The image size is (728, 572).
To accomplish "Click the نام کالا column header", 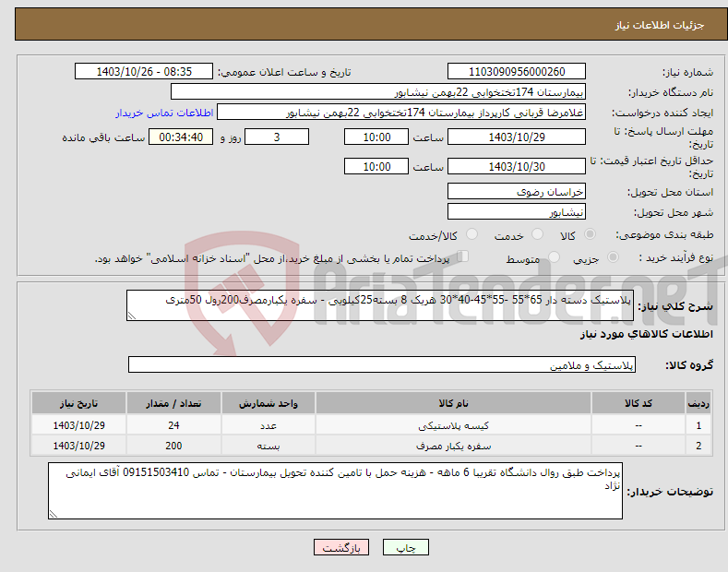I will pyautogui.click(x=453, y=403).
